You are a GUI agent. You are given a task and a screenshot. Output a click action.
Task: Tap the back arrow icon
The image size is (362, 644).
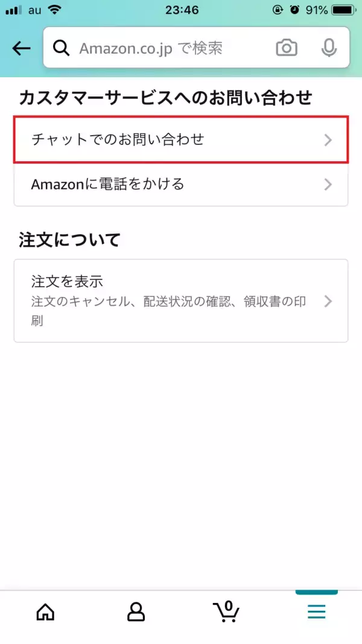pos(21,48)
